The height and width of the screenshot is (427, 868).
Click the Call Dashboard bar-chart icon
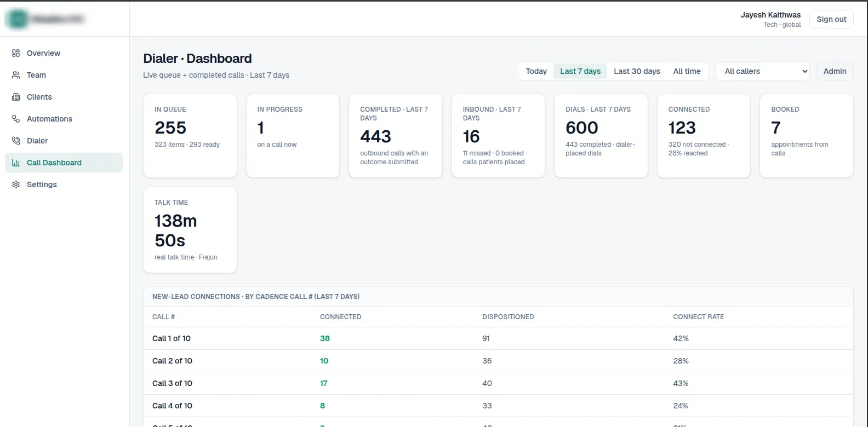click(16, 163)
